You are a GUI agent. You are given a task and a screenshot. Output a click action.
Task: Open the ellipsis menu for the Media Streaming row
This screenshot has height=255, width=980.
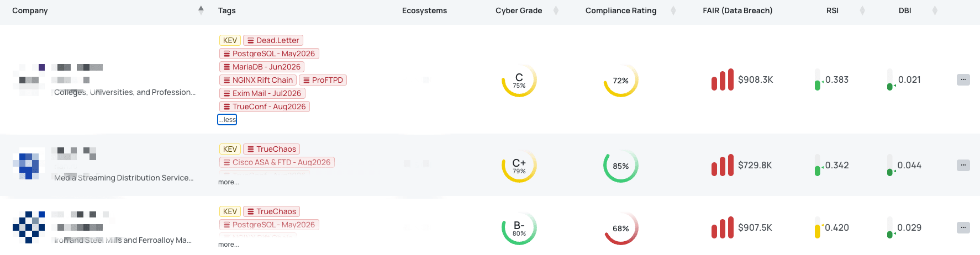coord(963,165)
